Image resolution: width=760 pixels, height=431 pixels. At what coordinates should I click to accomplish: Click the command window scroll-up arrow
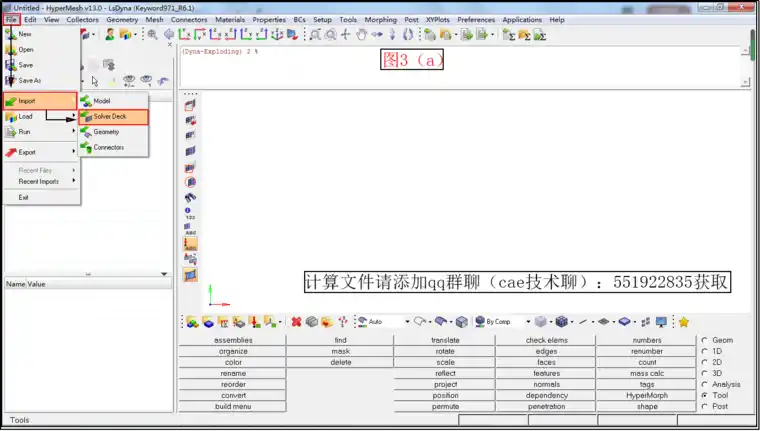coord(745,51)
